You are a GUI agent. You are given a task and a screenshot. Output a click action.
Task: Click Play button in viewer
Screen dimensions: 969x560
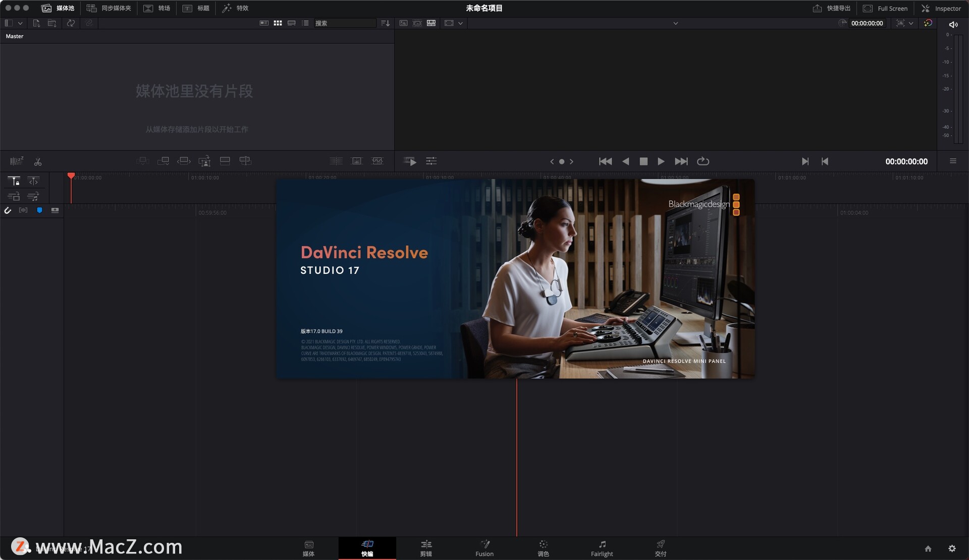661,161
